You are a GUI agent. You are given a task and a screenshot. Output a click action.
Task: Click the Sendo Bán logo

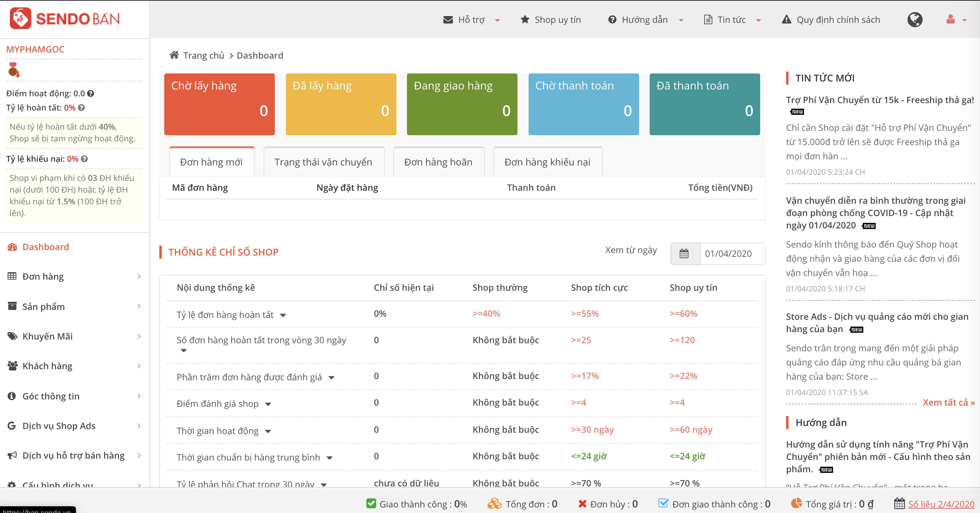[x=65, y=19]
